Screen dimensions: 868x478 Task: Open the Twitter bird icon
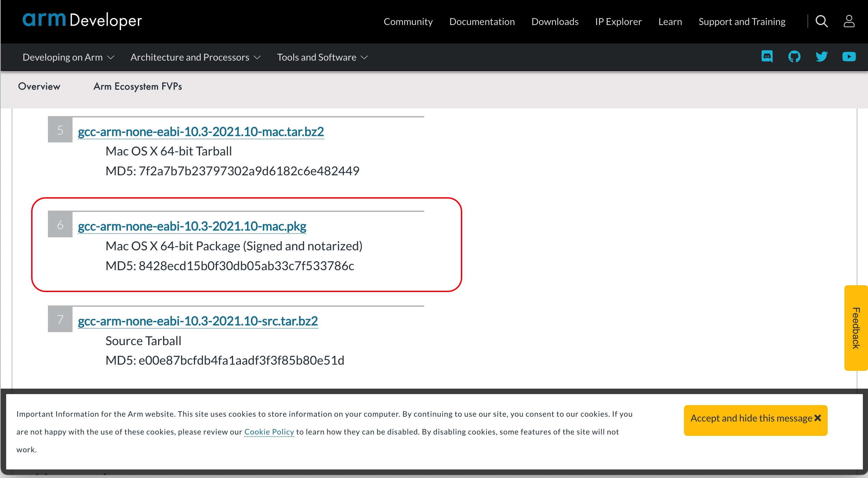click(821, 56)
